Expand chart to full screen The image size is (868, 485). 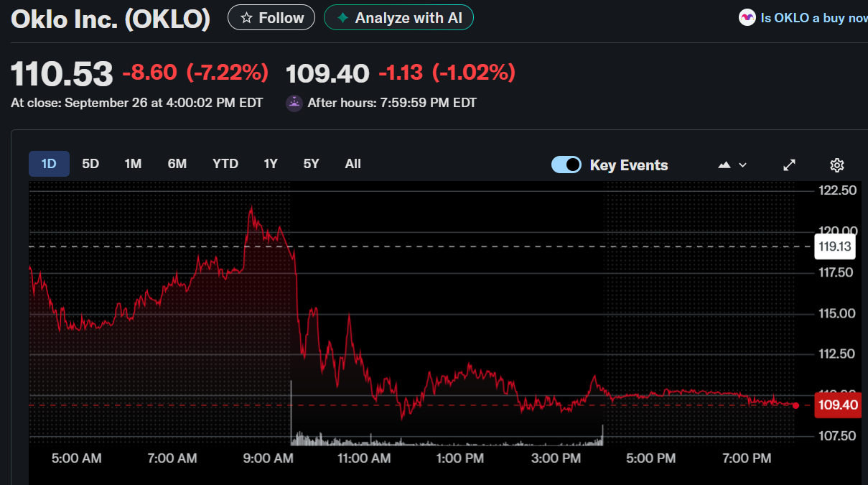click(x=789, y=165)
